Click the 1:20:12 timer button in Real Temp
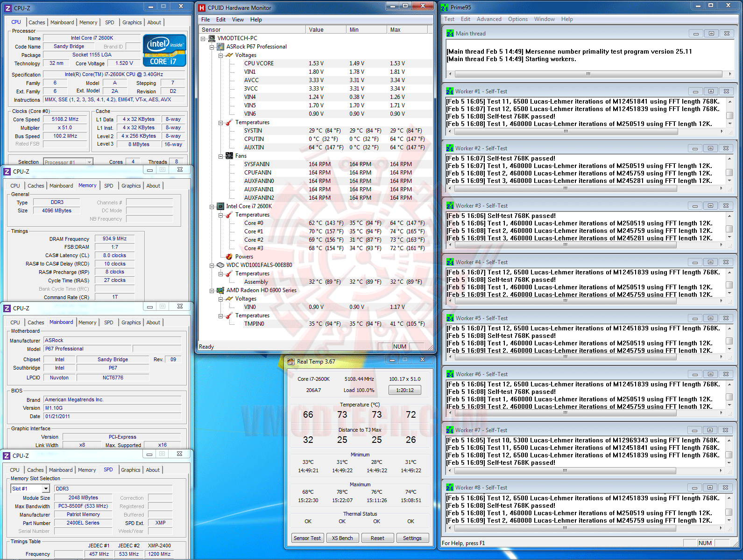743x560 pixels. tap(405, 390)
